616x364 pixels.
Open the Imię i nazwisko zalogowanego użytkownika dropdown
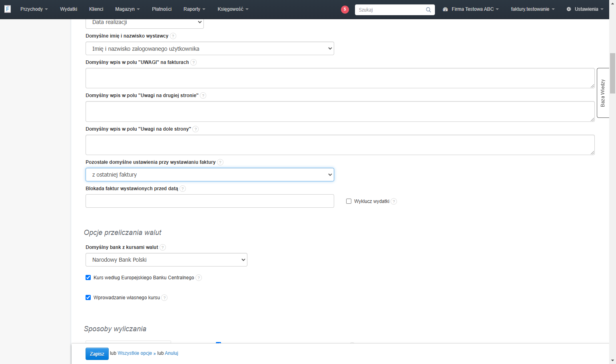[210, 49]
